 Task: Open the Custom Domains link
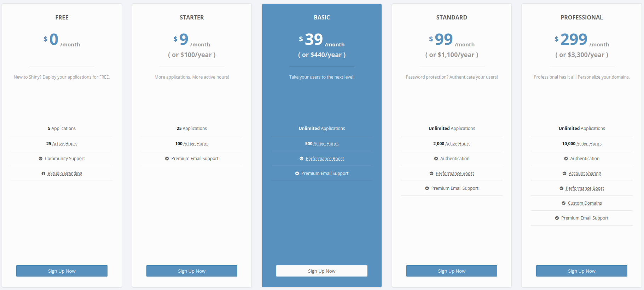point(585,203)
